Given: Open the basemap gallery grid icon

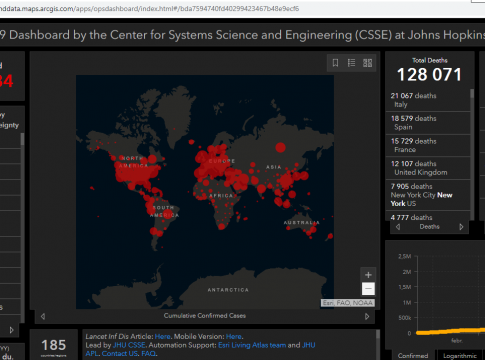Looking at the screenshot, I should (x=367, y=63).
